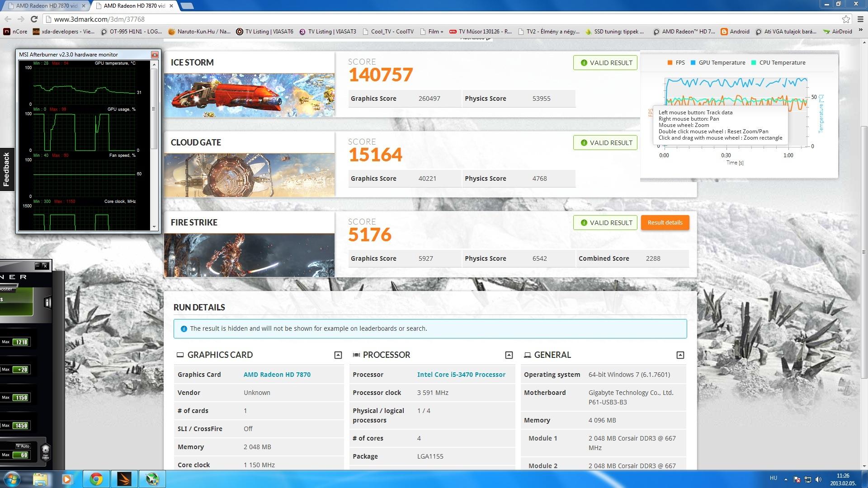Image resolution: width=868 pixels, height=488 pixels.
Task: Click the Afterburner info i button
Action: tap(47, 302)
